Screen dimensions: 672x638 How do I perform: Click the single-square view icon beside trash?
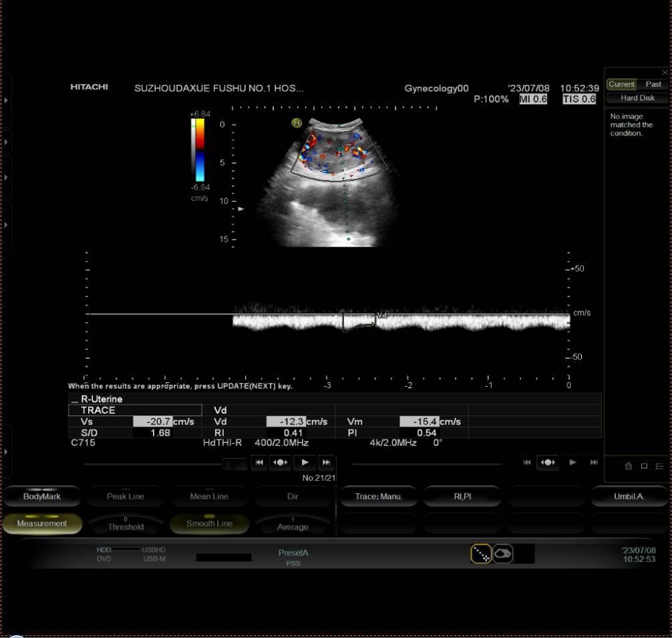pyautogui.click(x=644, y=466)
